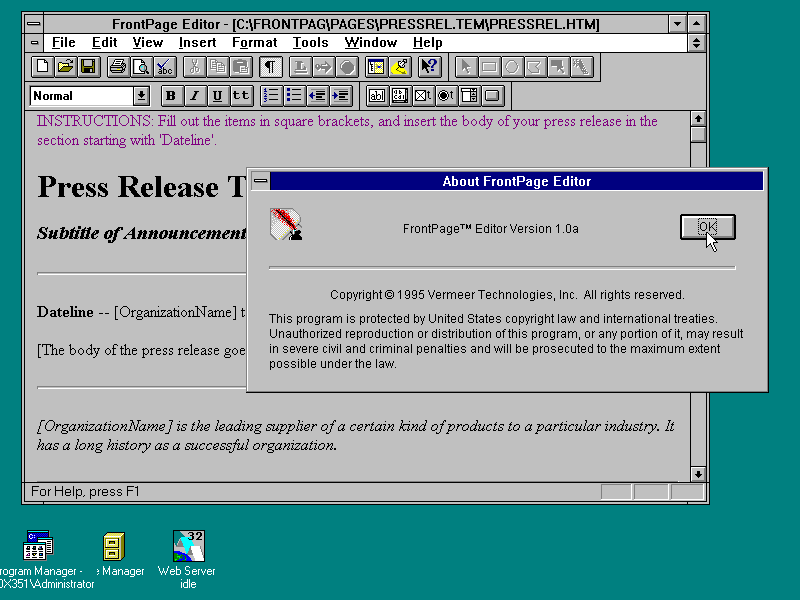Image resolution: width=800 pixels, height=600 pixels.
Task: Select the Program Manager desktop icon
Action: (38, 545)
